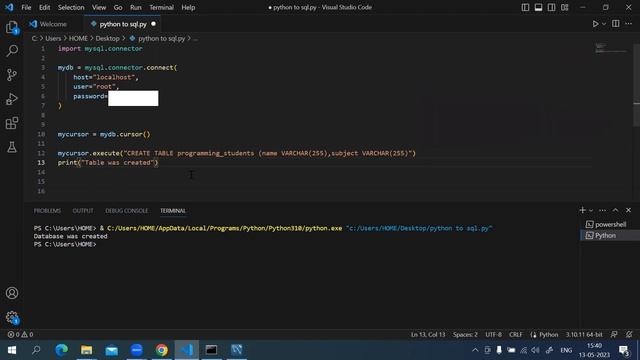Switch to the python to sql.py tab
Image resolution: width=640 pixels, height=360 pixels.
click(x=123, y=24)
